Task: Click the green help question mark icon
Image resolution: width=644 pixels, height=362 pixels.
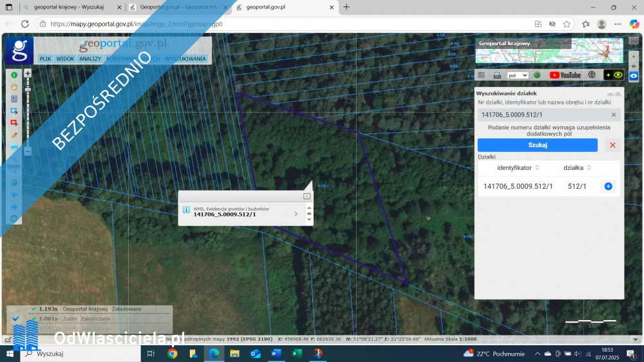Action: (x=537, y=75)
